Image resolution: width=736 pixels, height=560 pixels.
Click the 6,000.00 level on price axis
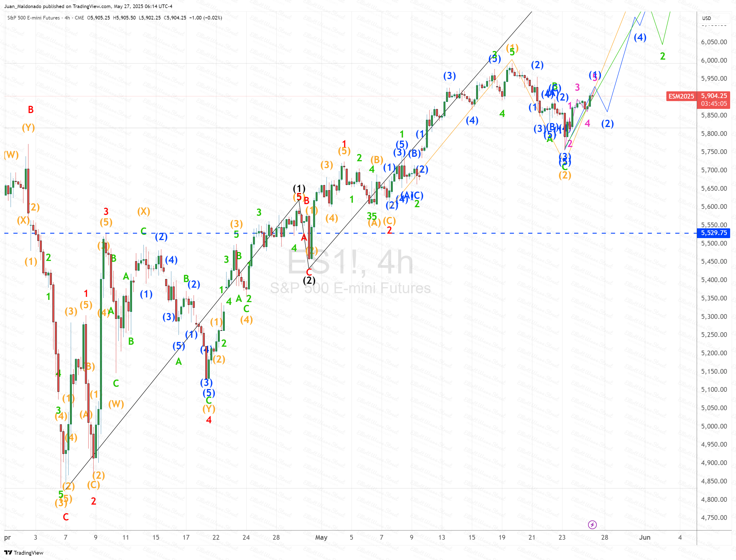coord(714,60)
